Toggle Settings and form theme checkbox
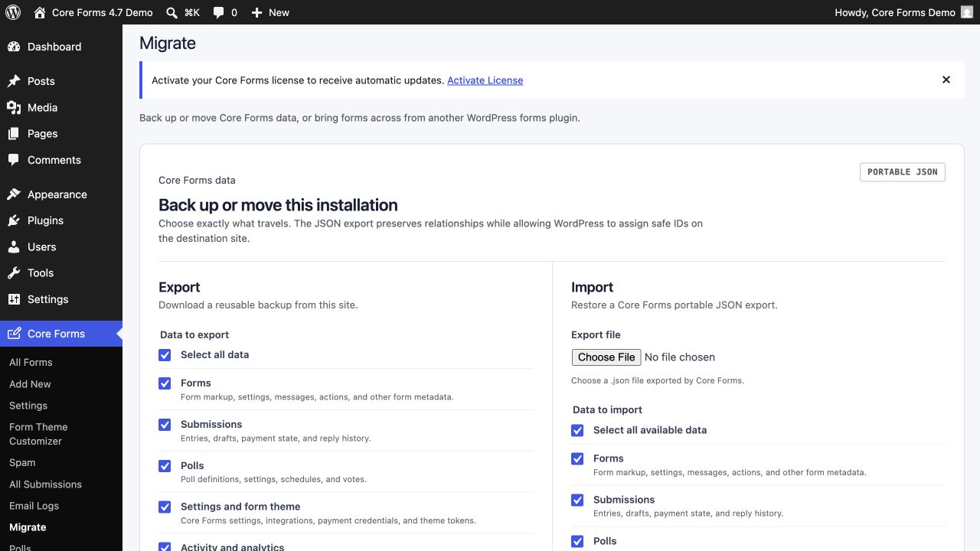Image resolution: width=980 pixels, height=551 pixels. coord(165,507)
